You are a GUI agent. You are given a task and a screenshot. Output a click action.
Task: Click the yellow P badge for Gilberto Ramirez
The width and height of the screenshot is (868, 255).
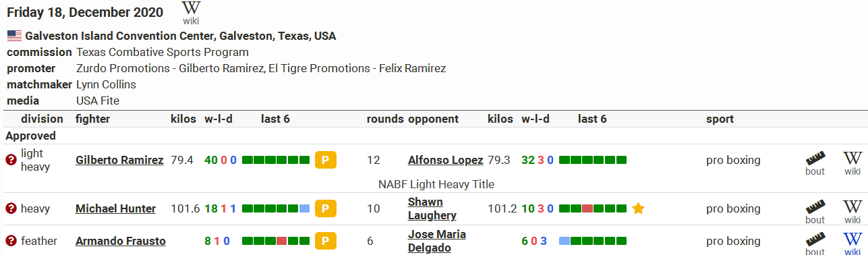(325, 161)
